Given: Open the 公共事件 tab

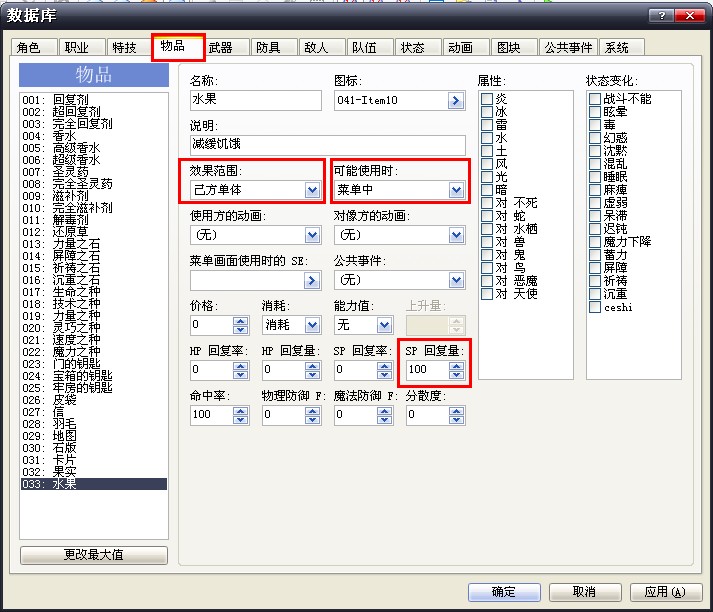Looking at the screenshot, I should pyautogui.click(x=569, y=47).
